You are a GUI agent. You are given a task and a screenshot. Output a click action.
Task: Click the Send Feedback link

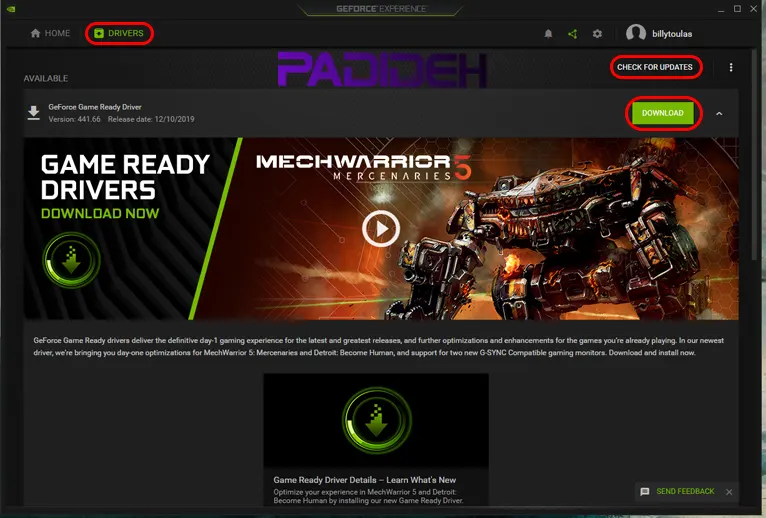685,491
